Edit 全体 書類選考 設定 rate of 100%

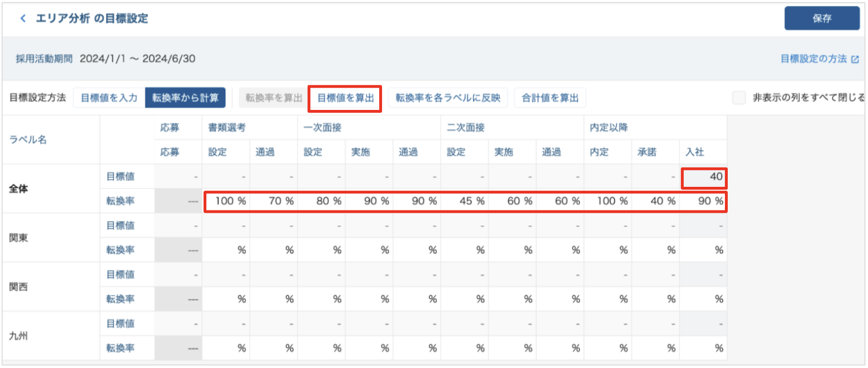pyautogui.click(x=226, y=201)
